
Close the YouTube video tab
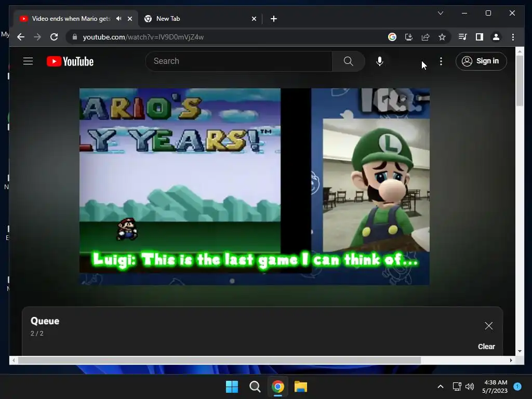tap(130, 19)
